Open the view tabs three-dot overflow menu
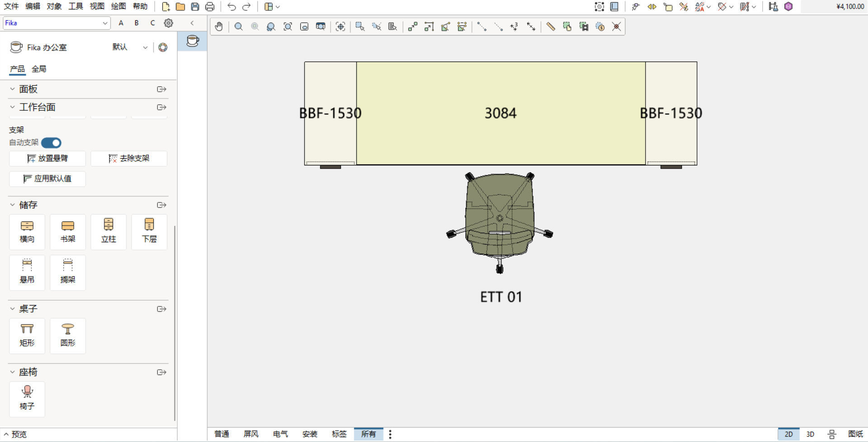The height and width of the screenshot is (442, 868). pos(390,434)
